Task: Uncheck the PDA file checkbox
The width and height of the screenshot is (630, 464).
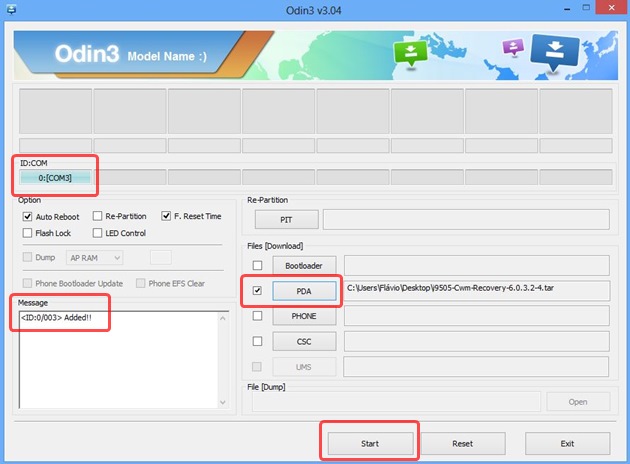Action: pos(257,290)
